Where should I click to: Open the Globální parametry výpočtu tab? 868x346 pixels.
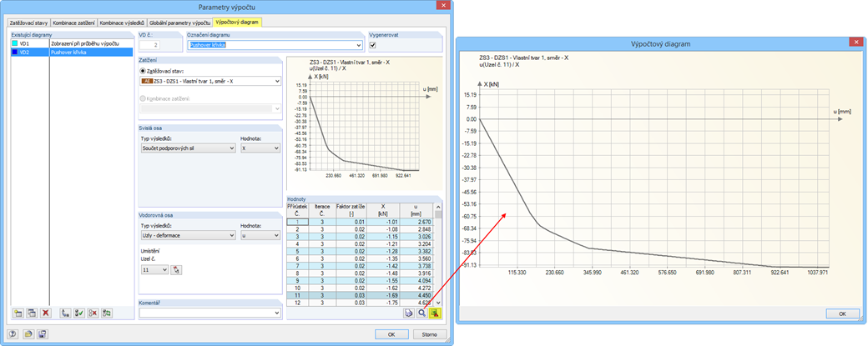point(180,23)
